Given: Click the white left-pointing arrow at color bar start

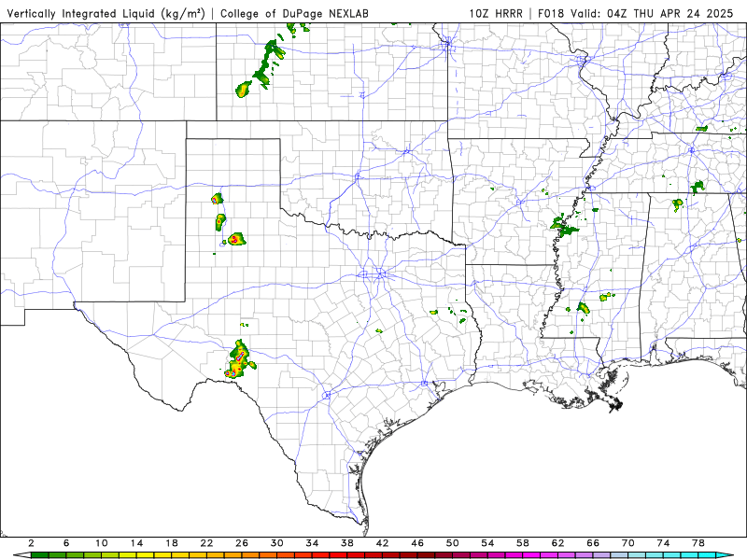Looking at the screenshot, I should 21,555.
